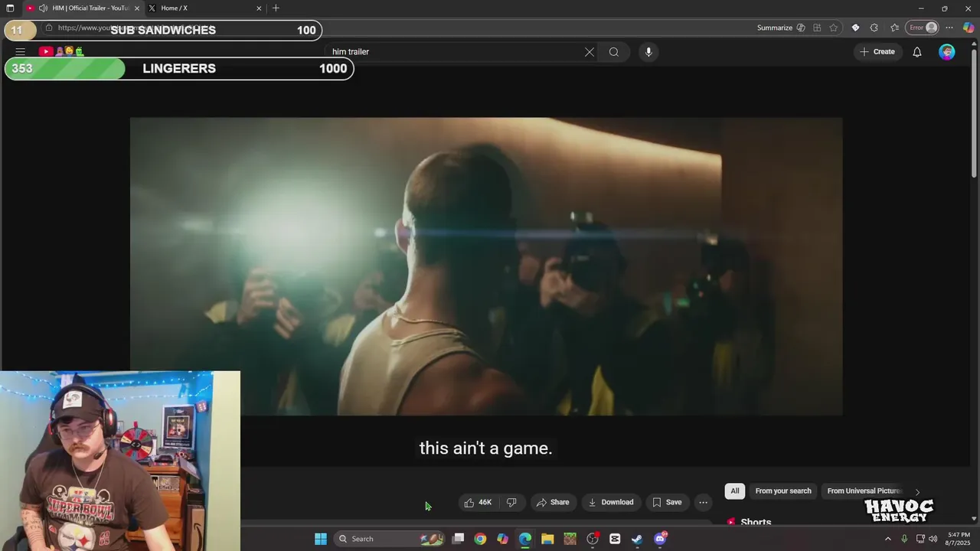Select the 'All' filter chip
This screenshot has width=980, height=551.
735,491
